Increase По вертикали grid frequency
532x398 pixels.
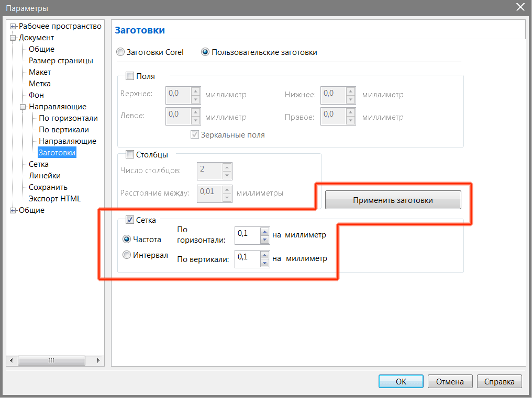pyautogui.click(x=264, y=255)
